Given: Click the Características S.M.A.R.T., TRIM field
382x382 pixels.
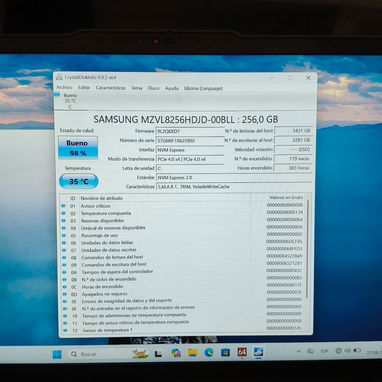Looking at the screenshot, I should point(234,187).
